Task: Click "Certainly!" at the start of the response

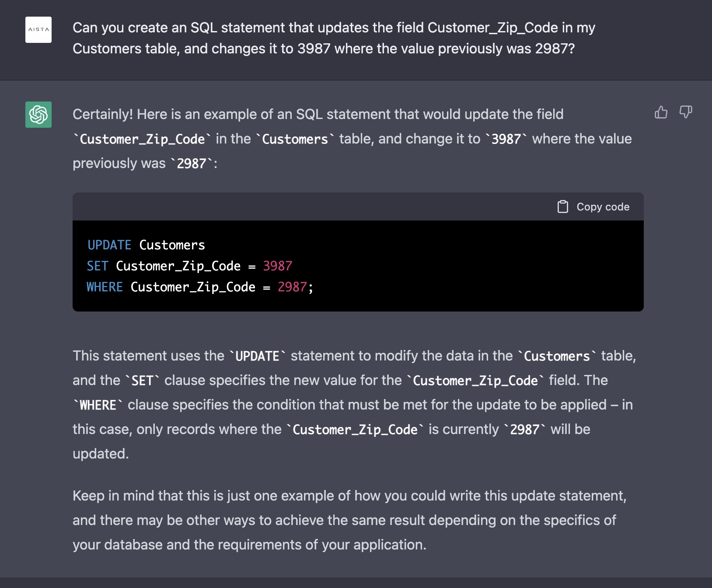Action: (x=102, y=114)
